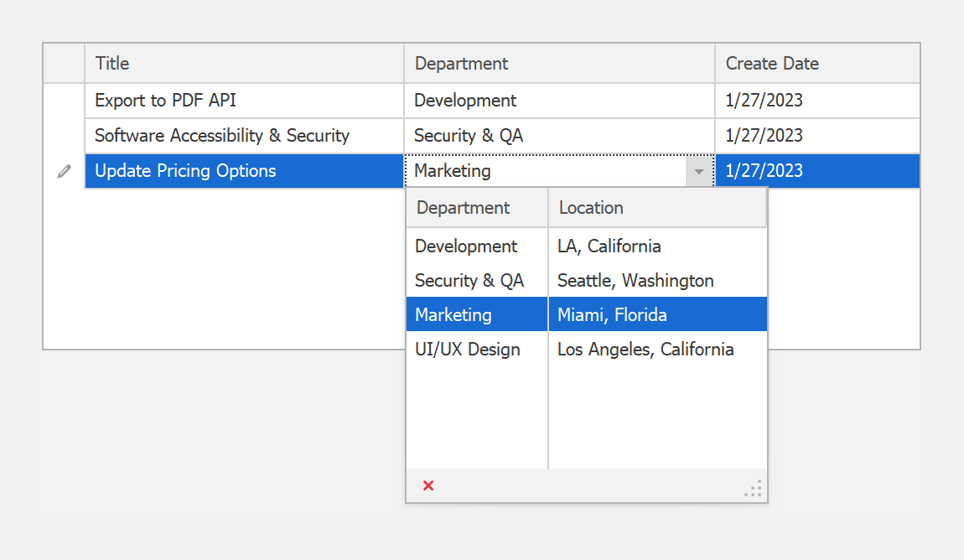Click the Los Angeles, California location cell
This screenshot has height=560, width=964.
tap(645, 350)
